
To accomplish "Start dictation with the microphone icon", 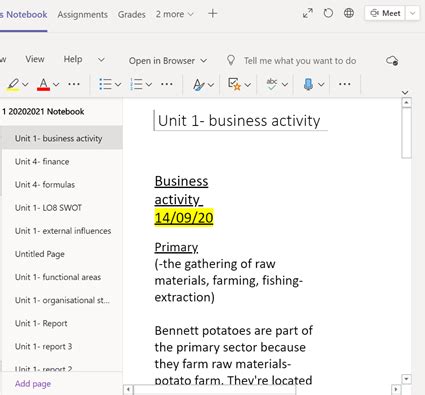I will (x=308, y=84).
